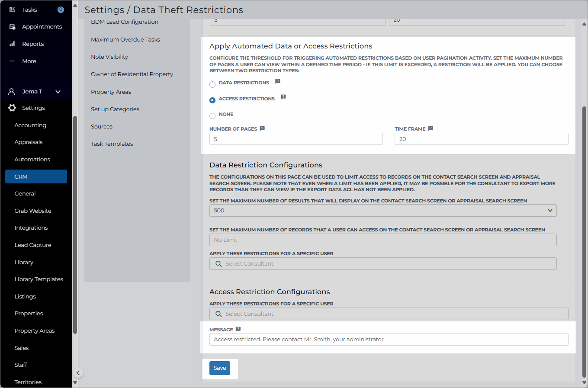
Task: Open Property Areas in left sidebar
Action: [x=35, y=331]
